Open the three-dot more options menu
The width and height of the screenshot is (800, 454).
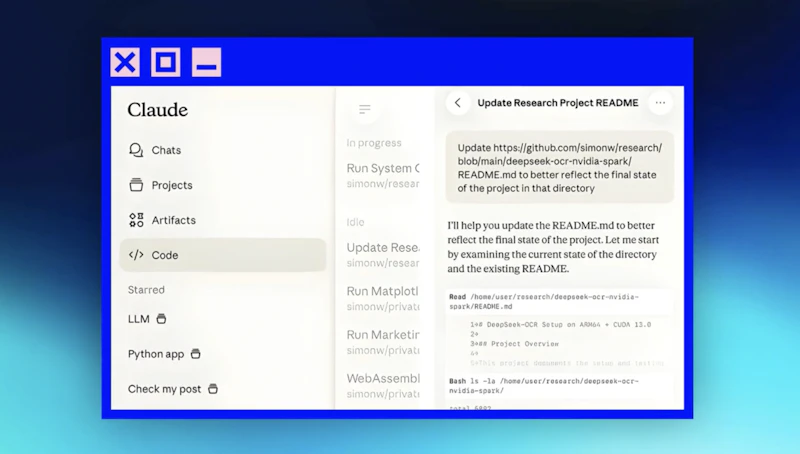coord(660,103)
